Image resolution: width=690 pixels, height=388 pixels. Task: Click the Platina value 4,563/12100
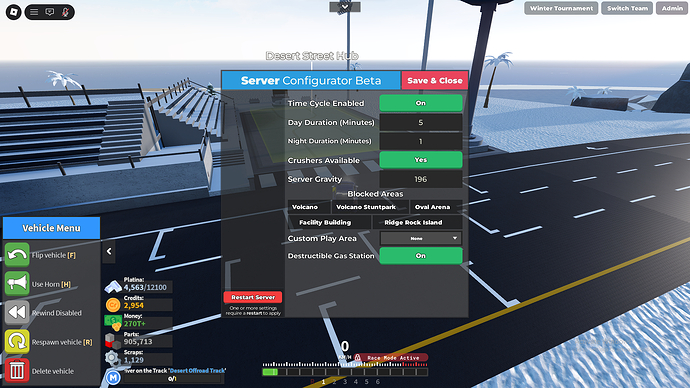coord(145,287)
